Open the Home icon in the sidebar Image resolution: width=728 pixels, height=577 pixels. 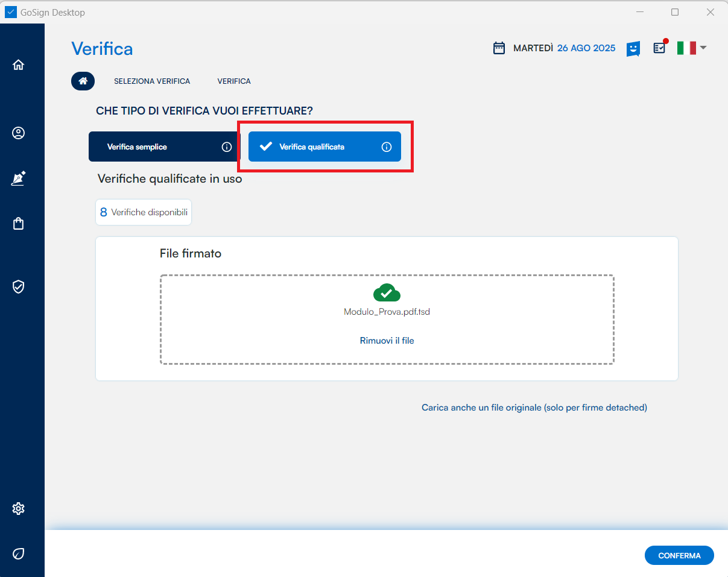pos(18,65)
